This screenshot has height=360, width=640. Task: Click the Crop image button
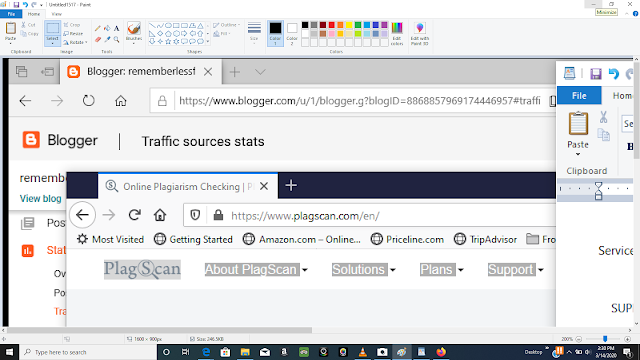point(72,25)
